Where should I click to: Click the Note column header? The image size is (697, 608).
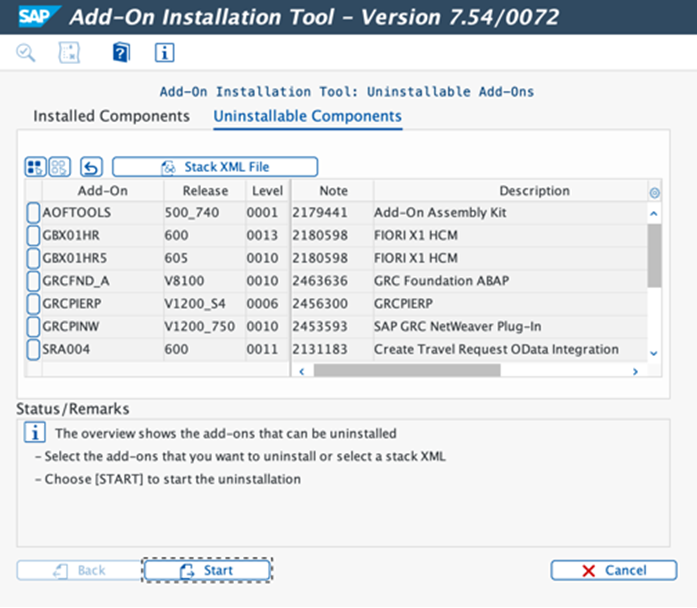point(333,191)
